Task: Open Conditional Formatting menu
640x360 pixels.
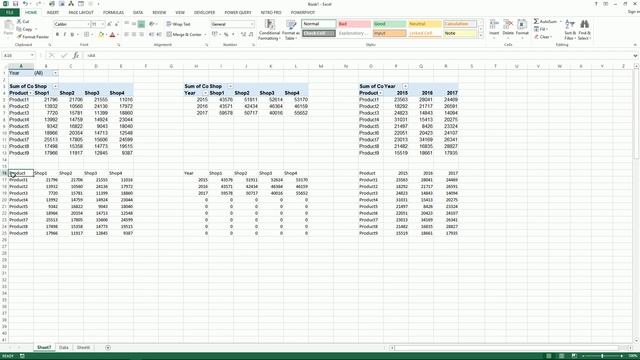Action: pos(269,30)
